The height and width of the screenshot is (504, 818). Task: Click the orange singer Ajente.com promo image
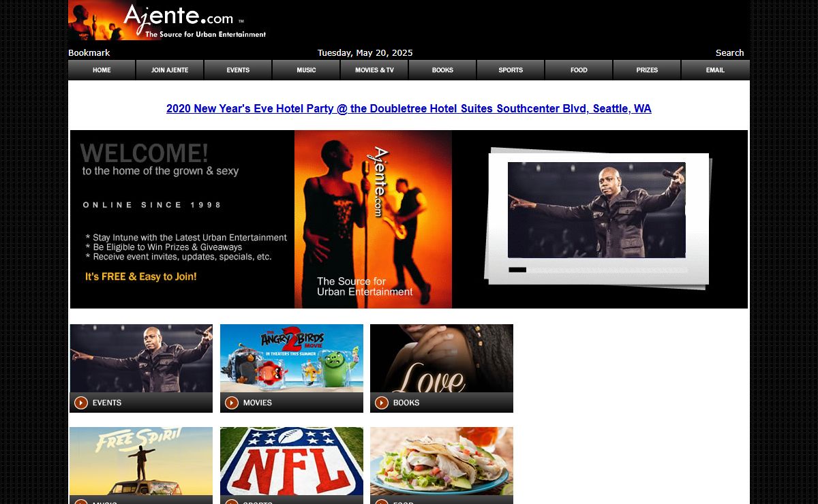point(373,219)
